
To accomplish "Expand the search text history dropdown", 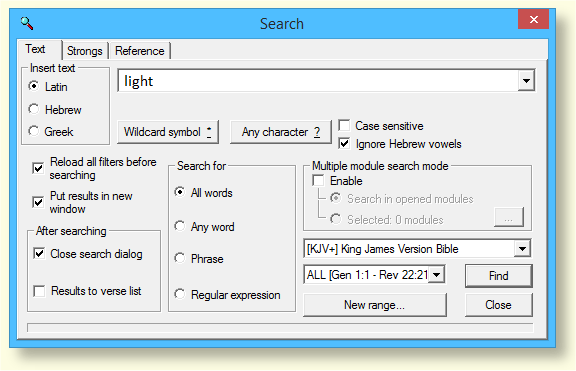I will (x=526, y=80).
